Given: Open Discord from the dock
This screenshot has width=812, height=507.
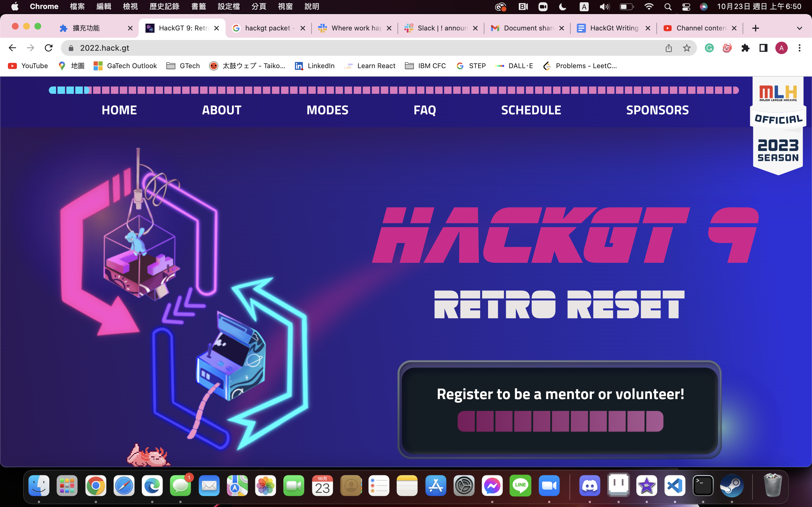Looking at the screenshot, I should [x=590, y=486].
